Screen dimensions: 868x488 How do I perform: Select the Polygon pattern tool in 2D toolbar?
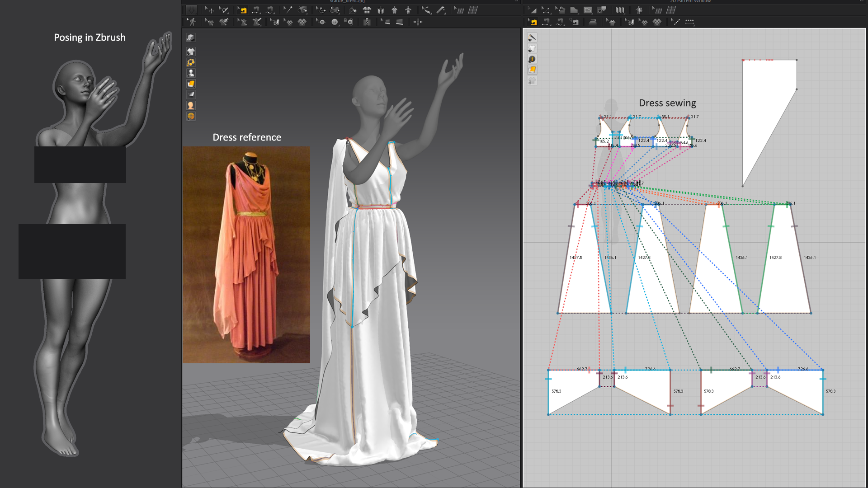(x=574, y=10)
